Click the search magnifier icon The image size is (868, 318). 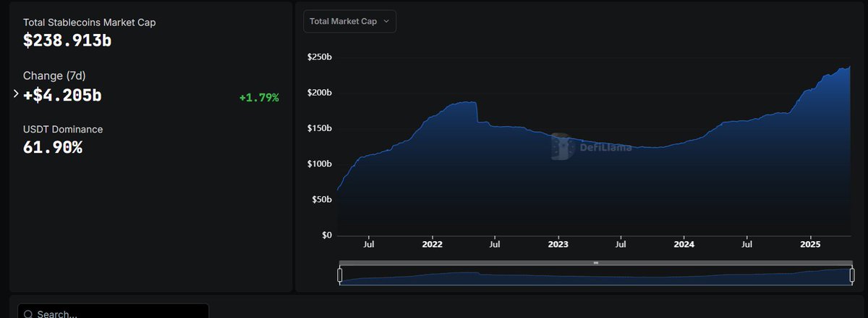click(x=28, y=314)
